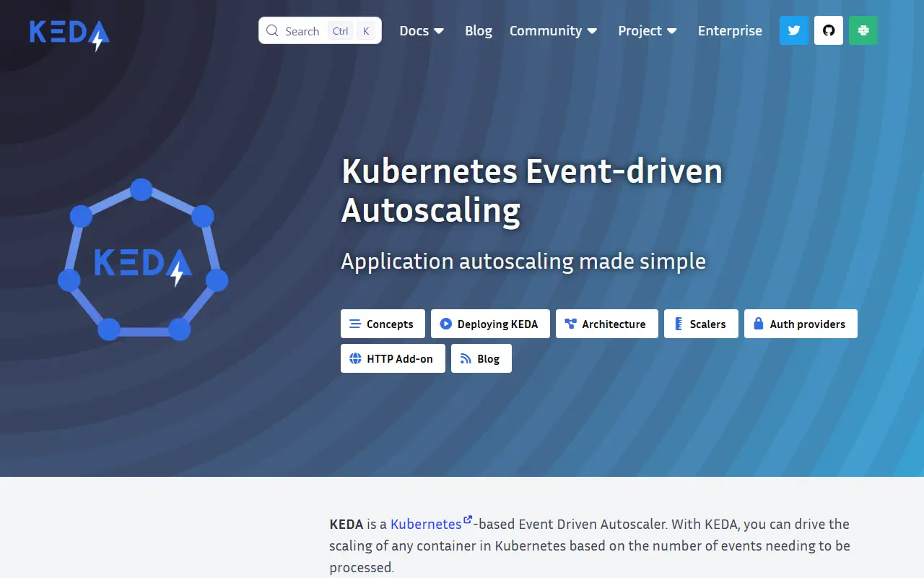The width and height of the screenshot is (924, 578).
Task: Click the large KEDA heptagon logo
Action: (x=143, y=260)
